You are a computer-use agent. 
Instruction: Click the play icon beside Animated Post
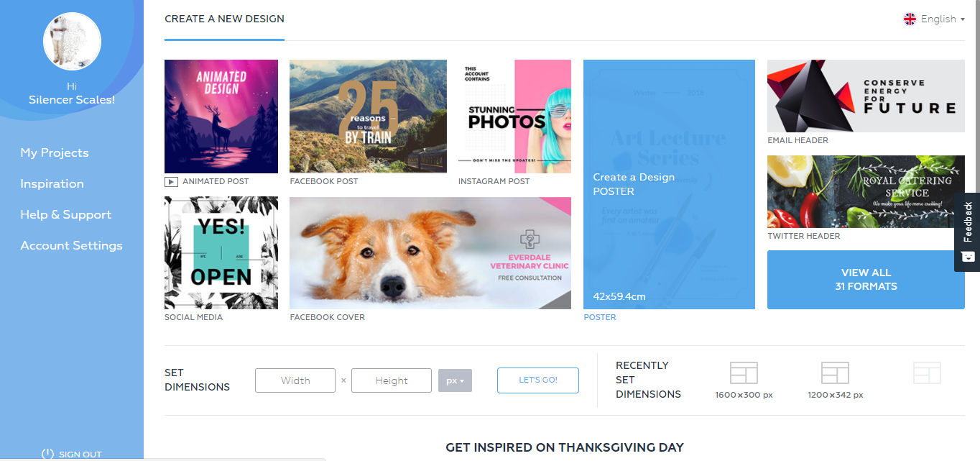(171, 182)
